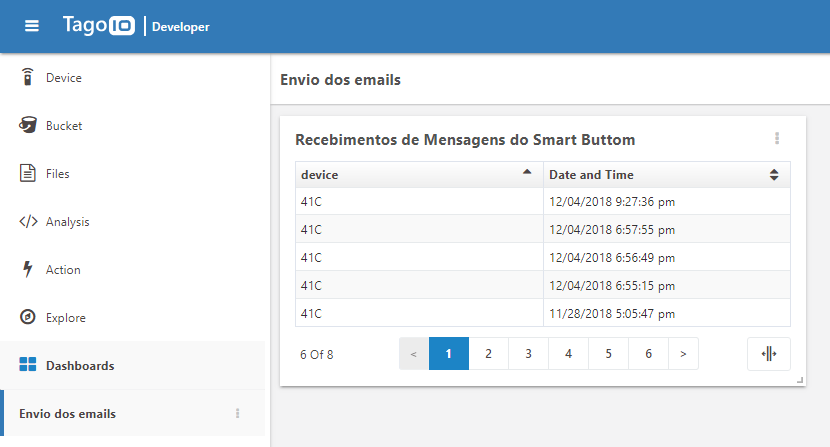The width and height of the screenshot is (830, 447).
Task: Click the Developer label in header
Action: 181,27
